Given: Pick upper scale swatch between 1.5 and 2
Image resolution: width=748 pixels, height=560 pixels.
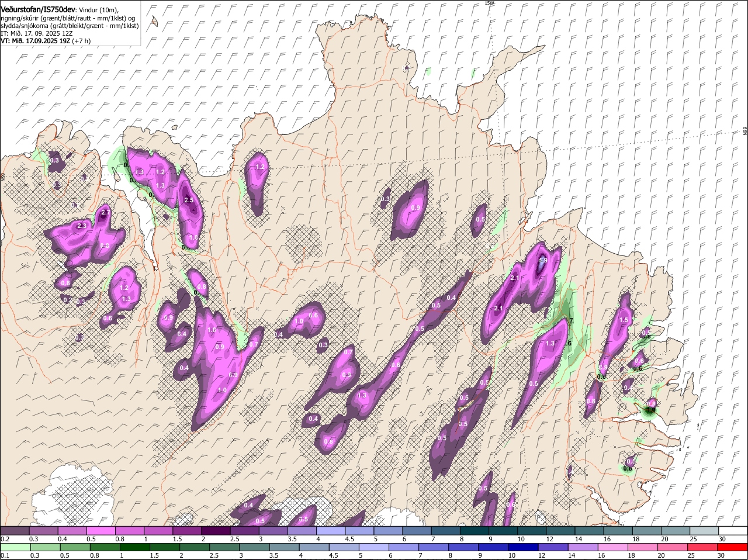Looking at the screenshot, I should point(187,531).
